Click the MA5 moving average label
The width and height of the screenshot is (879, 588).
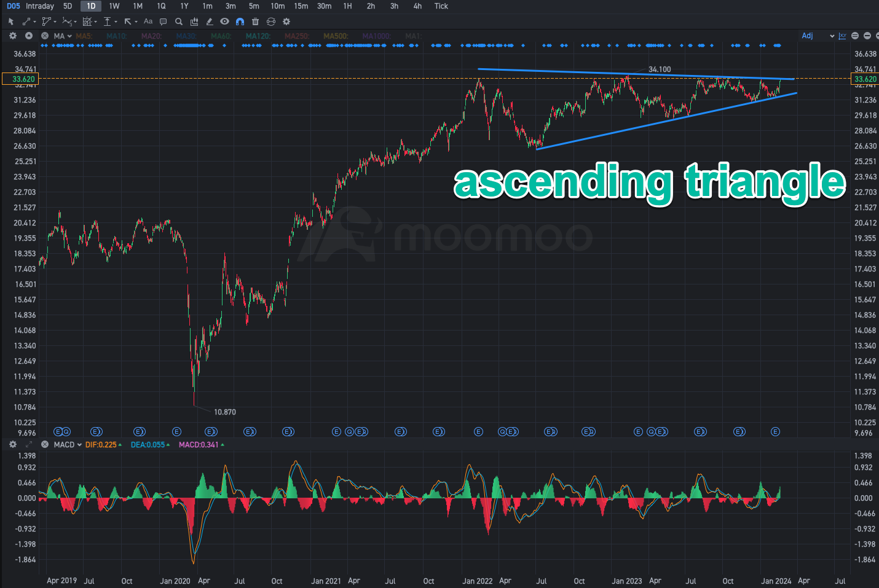(x=84, y=36)
